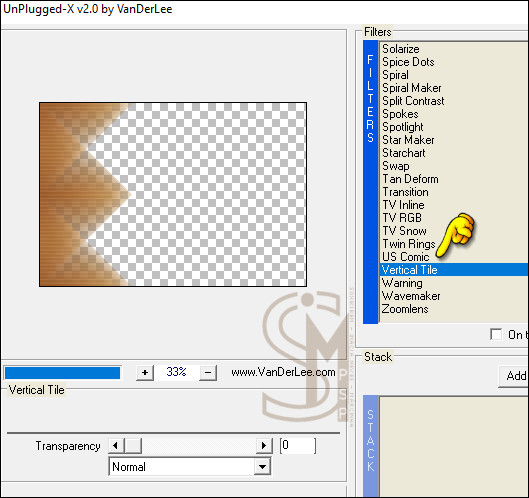The height and width of the screenshot is (498, 529).
Task: Click the Transparency slider thumb
Action: click(133, 446)
